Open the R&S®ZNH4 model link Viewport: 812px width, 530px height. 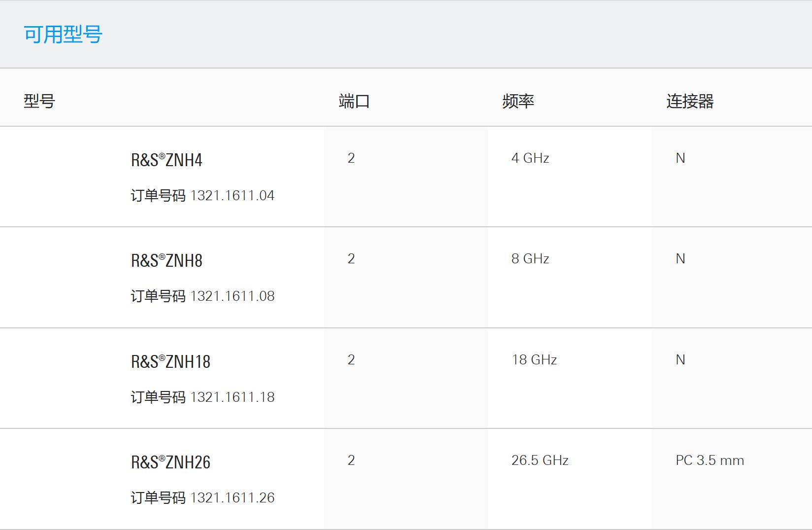[x=167, y=160]
